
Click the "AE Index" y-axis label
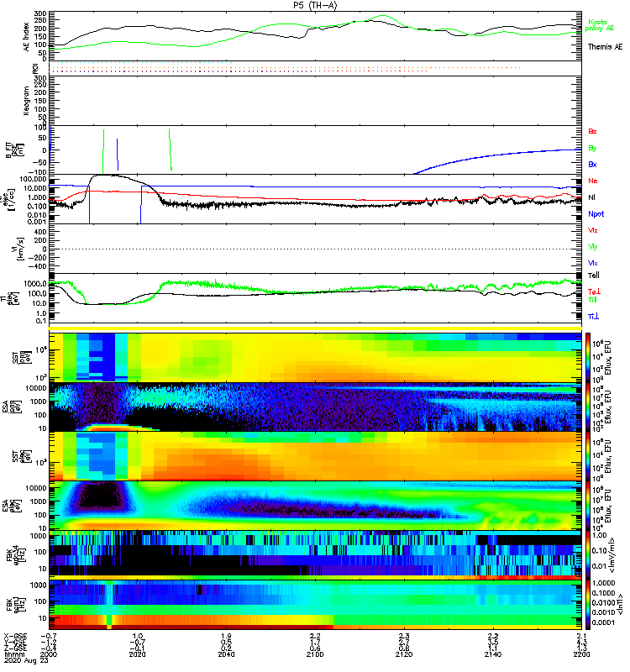[27, 37]
